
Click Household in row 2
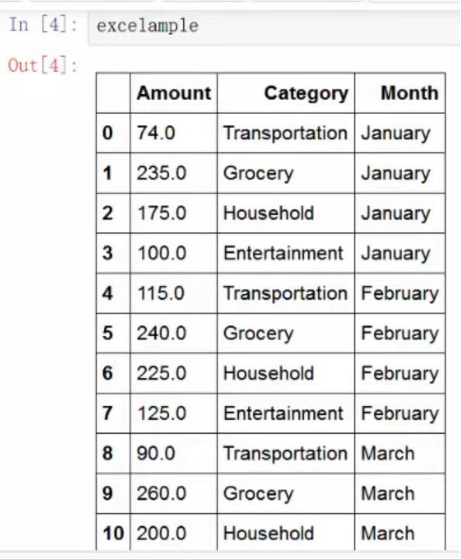pos(268,213)
